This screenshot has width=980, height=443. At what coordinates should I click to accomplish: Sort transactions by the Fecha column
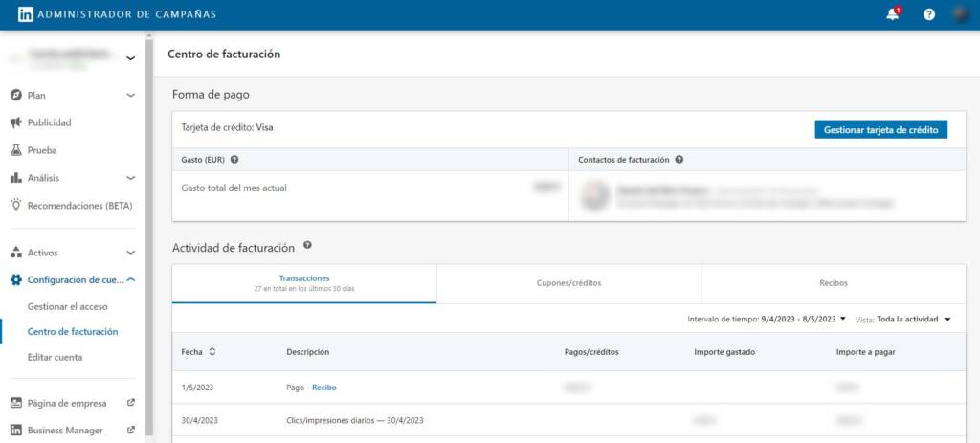point(212,352)
